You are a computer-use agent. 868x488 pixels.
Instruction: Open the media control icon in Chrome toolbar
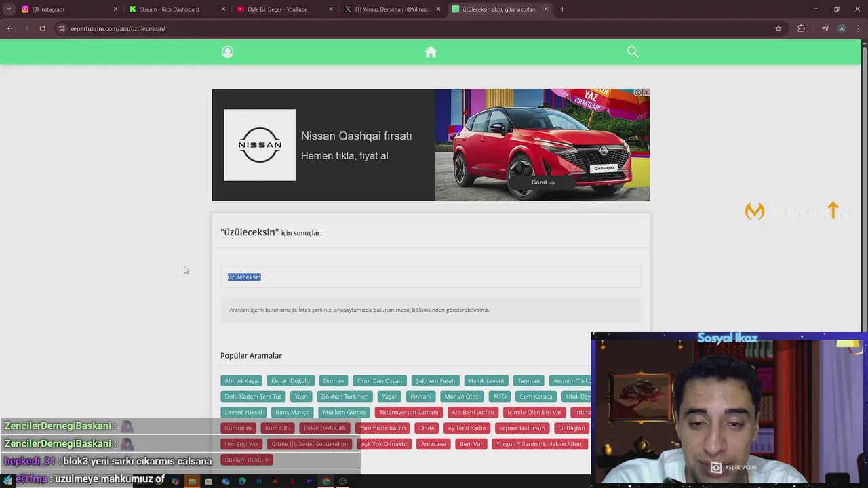[x=825, y=28]
